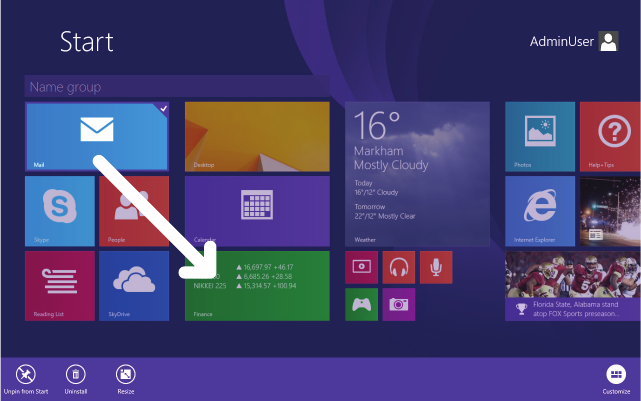Open the People tile
Image resolution: width=641 pixels, height=401 pixels.
pyautogui.click(x=134, y=211)
